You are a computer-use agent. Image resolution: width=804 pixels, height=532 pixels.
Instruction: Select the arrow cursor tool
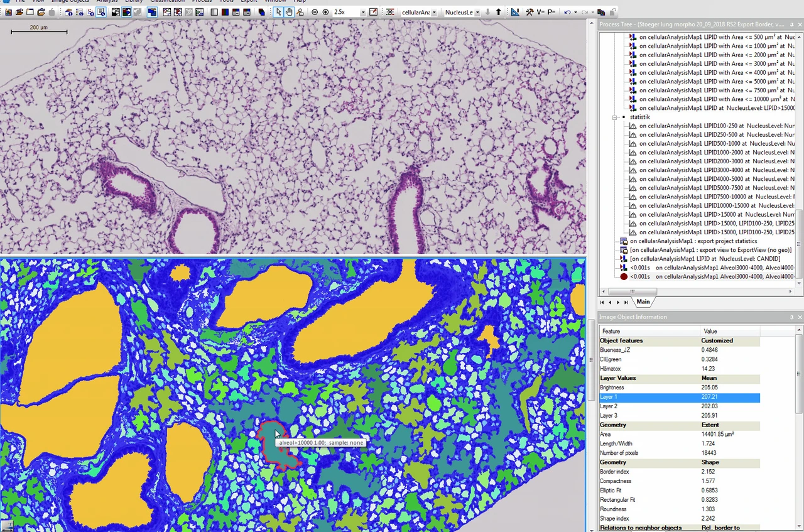coord(279,11)
